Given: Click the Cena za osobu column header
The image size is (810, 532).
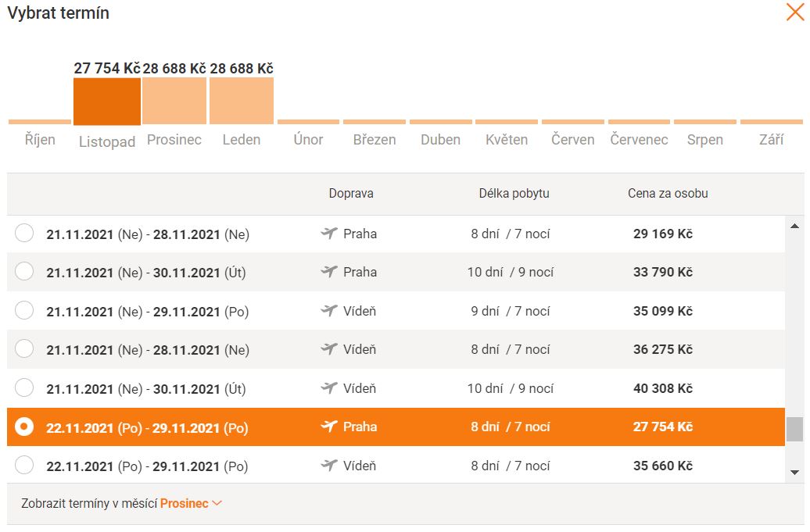Looking at the screenshot, I should coord(668,194).
